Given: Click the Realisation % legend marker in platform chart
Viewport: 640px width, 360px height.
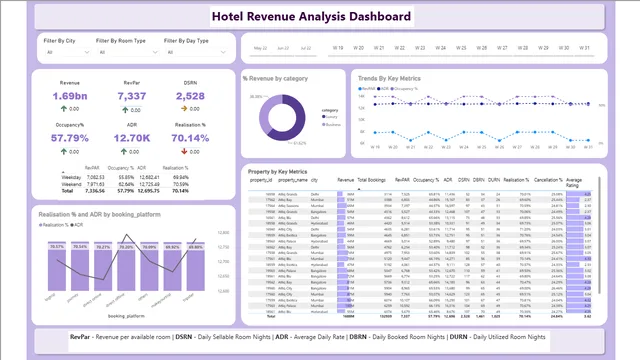Looking at the screenshot, I should [x=40, y=225].
